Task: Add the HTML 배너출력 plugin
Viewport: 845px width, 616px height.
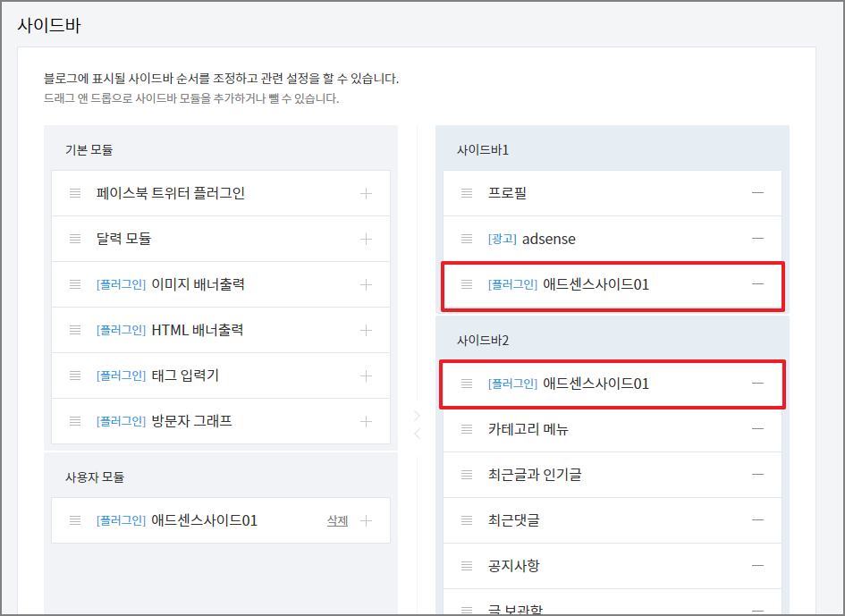Action: point(366,329)
